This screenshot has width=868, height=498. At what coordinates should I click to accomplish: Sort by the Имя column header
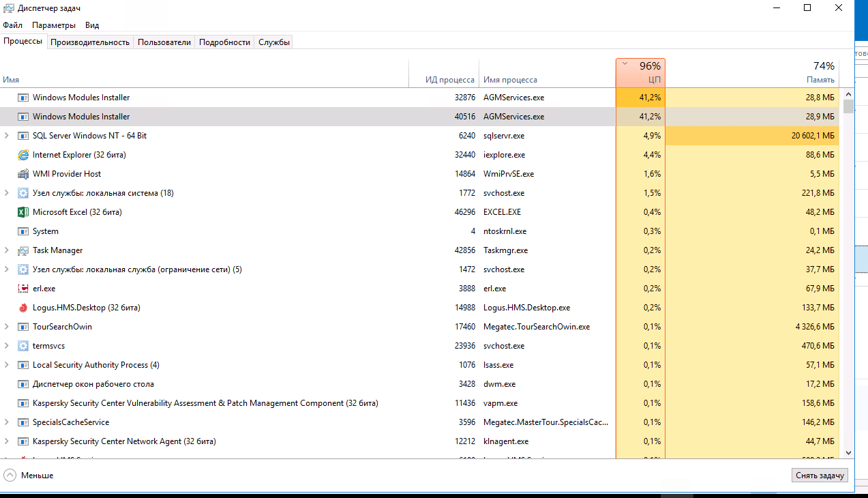click(x=205, y=73)
